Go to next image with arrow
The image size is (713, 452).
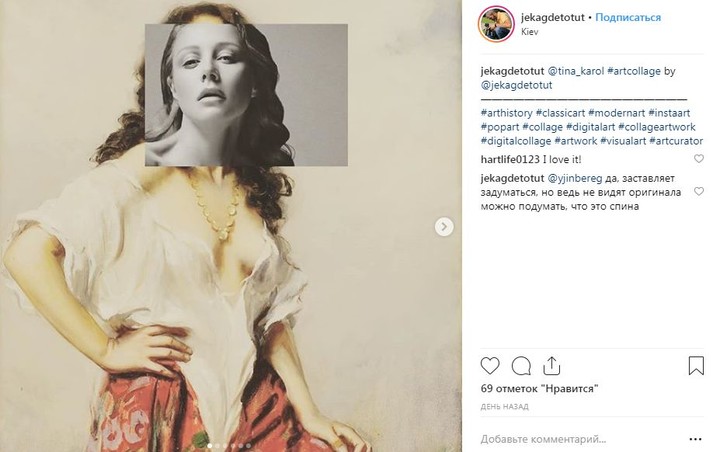[x=444, y=227]
